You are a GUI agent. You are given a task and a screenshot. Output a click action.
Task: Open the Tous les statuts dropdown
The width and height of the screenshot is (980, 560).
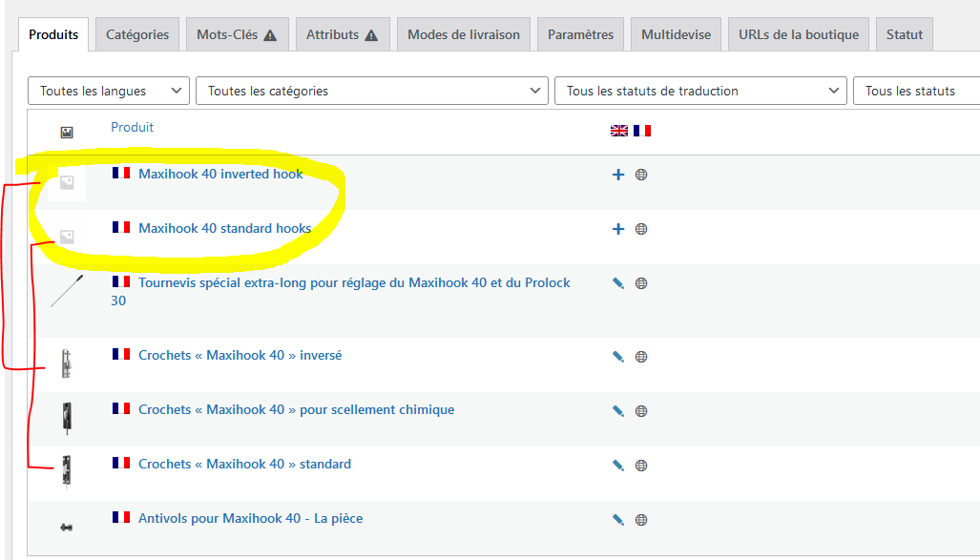[916, 91]
